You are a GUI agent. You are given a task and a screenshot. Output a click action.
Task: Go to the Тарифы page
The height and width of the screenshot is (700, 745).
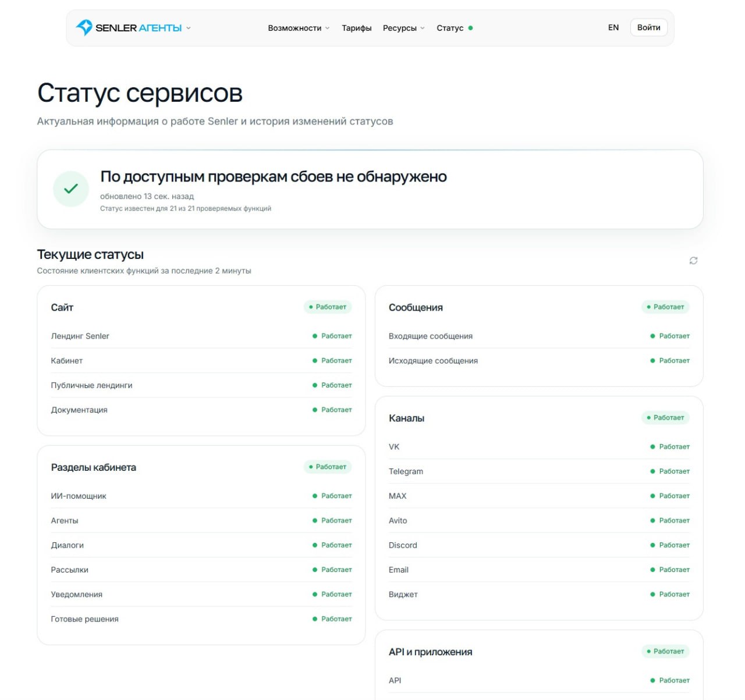(x=357, y=28)
